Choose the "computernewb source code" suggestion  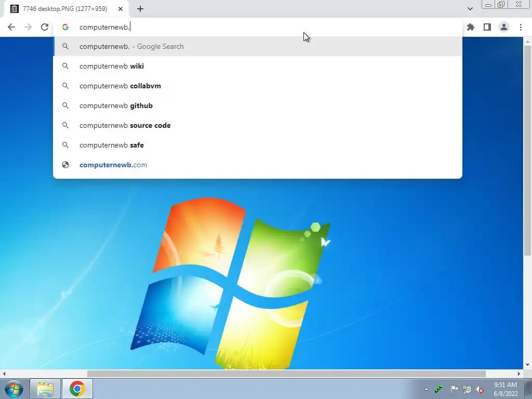tap(258, 125)
